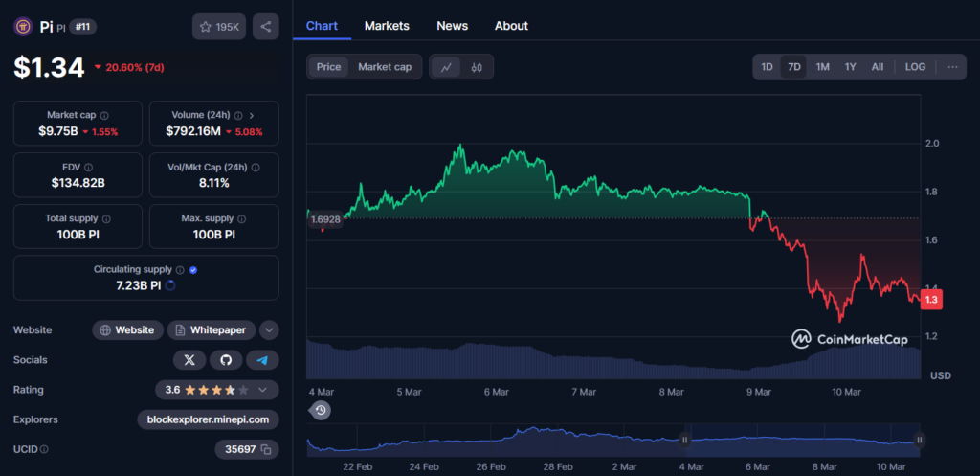Open the Volume (24h) info icon
This screenshot has height=476, width=980.
(x=238, y=116)
